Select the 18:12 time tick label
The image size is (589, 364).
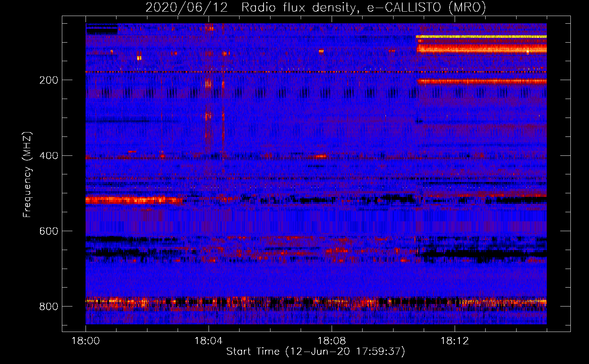tap(455, 341)
